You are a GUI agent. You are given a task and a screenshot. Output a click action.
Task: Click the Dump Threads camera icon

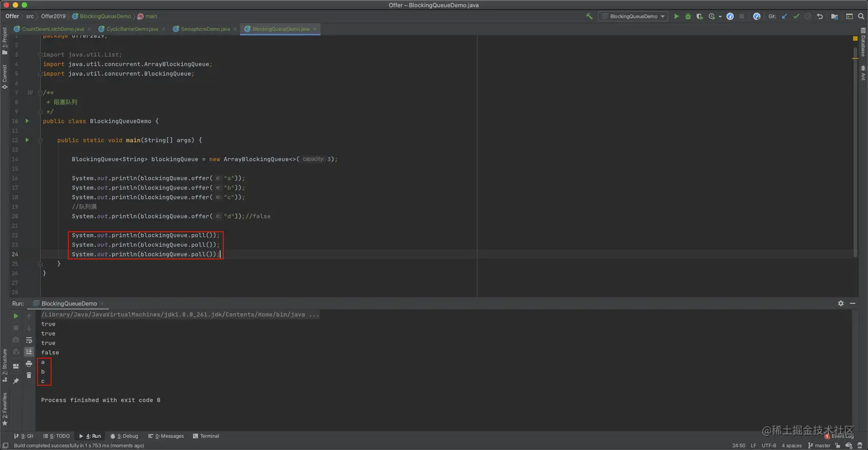click(x=15, y=340)
